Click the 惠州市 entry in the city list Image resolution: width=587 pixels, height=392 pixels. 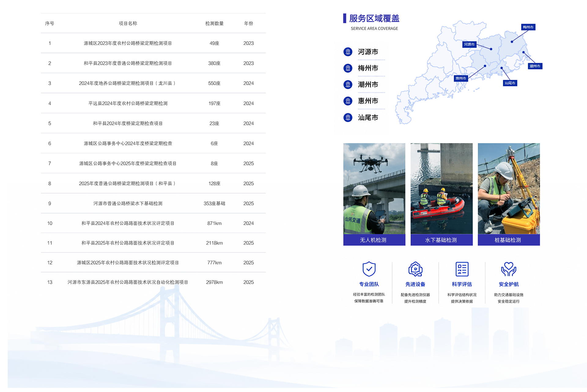368,101
